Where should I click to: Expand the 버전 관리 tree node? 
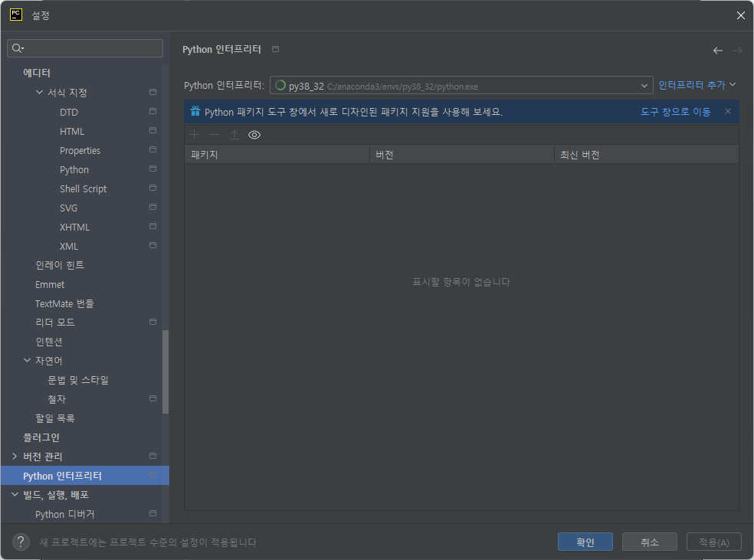pos(15,456)
